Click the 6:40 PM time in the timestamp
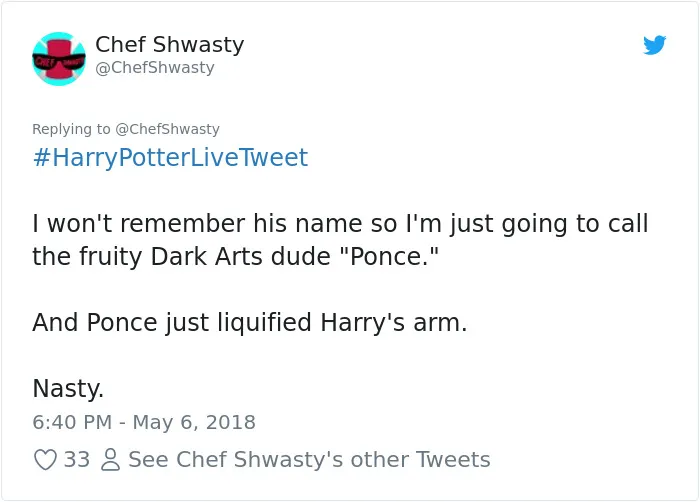Image resolution: width=700 pixels, height=502 pixels. [72, 422]
